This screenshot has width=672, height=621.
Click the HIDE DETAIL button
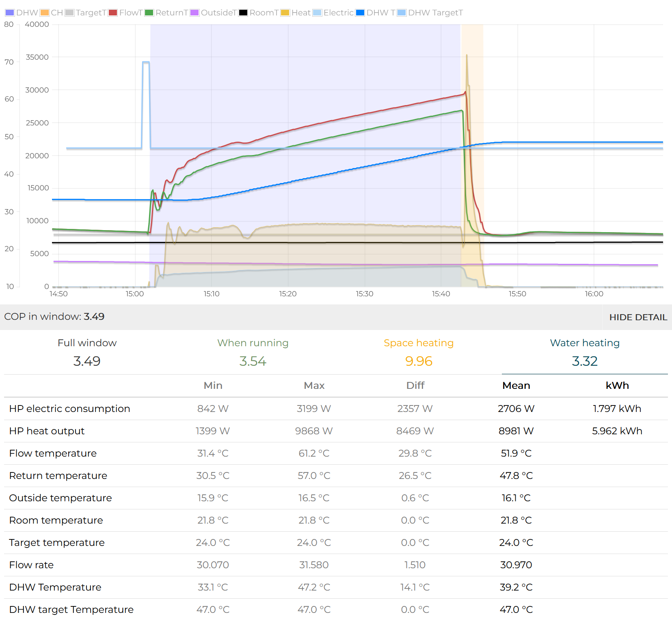tap(638, 317)
